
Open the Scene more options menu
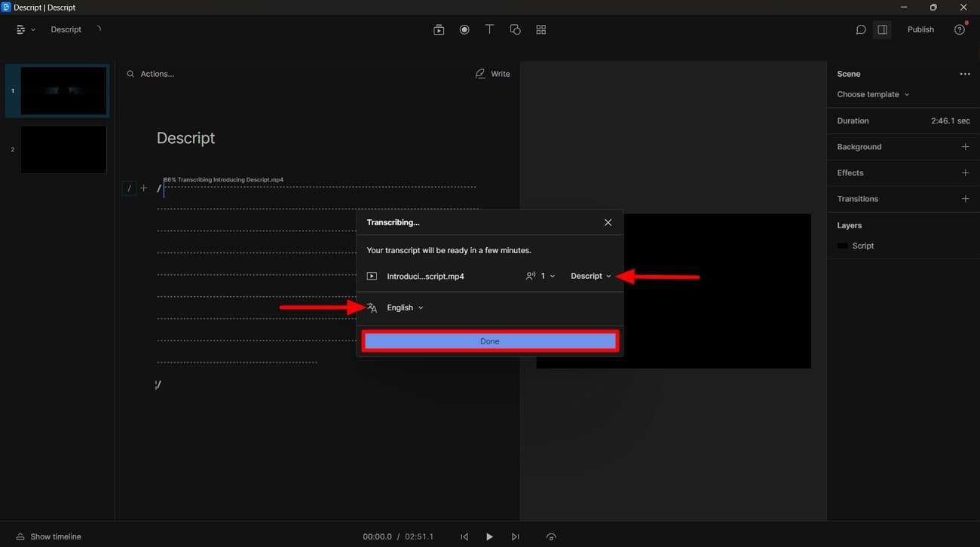(x=964, y=74)
